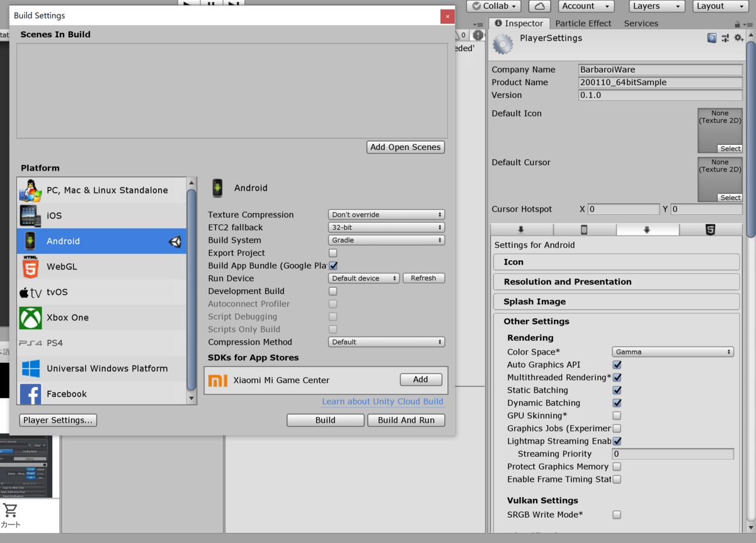Switch to Android robot settings tab
Image resolution: width=756 pixels, height=543 pixels.
(647, 230)
